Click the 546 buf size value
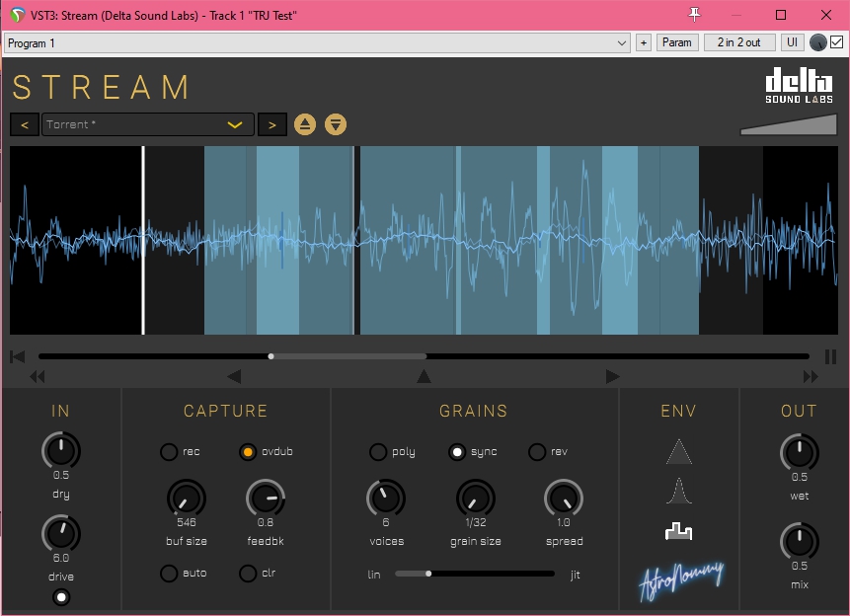Viewport: 850px width, 616px height. (x=186, y=522)
